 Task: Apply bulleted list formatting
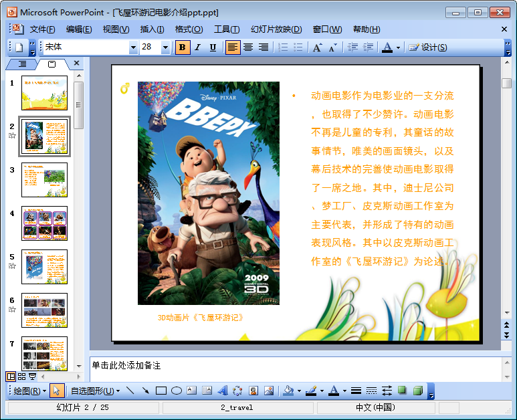(298, 47)
